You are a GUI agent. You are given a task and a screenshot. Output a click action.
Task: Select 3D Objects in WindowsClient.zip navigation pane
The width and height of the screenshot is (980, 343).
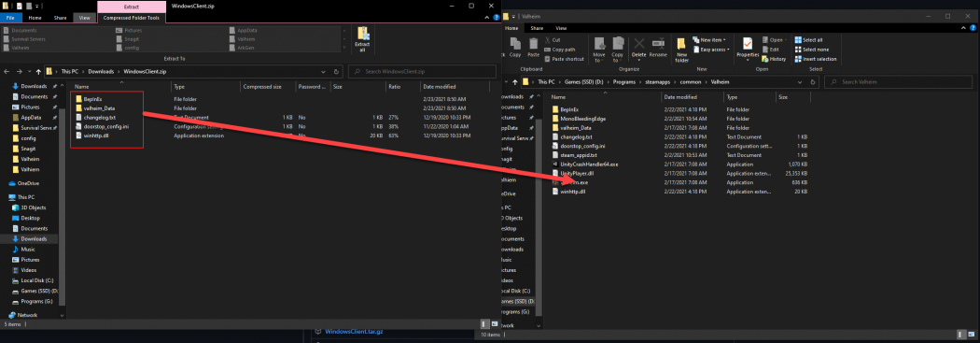click(29, 207)
